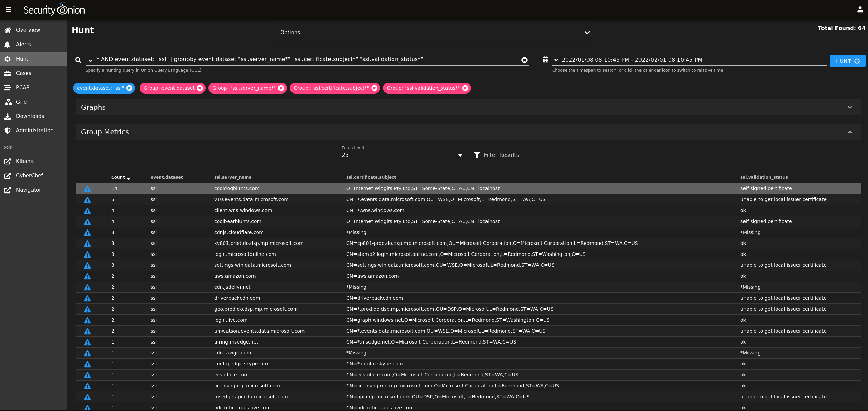Sort by ssl.server_name column header
868x411 pixels.
[233, 177]
